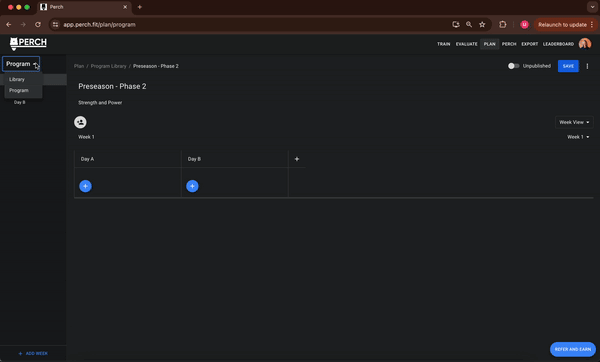The width and height of the screenshot is (600, 362).
Task: Add an exercise to Day A
Action: (85, 186)
